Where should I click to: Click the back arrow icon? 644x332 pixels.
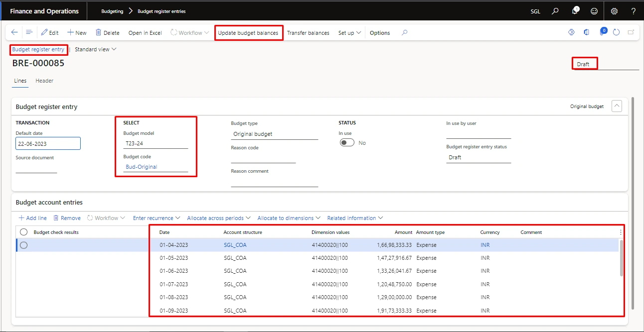point(14,32)
